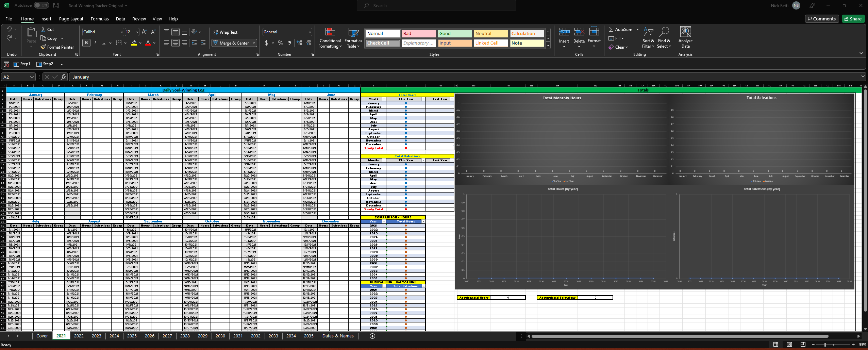Switch to the Formulas ribbon tab
The width and height of the screenshot is (868, 350).
(x=100, y=19)
